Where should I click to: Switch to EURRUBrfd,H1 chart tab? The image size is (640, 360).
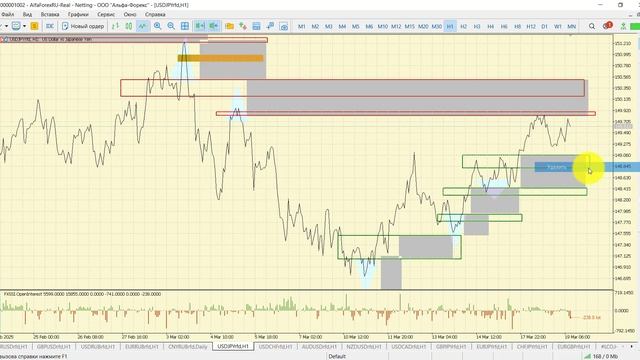(x=142, y=347)
